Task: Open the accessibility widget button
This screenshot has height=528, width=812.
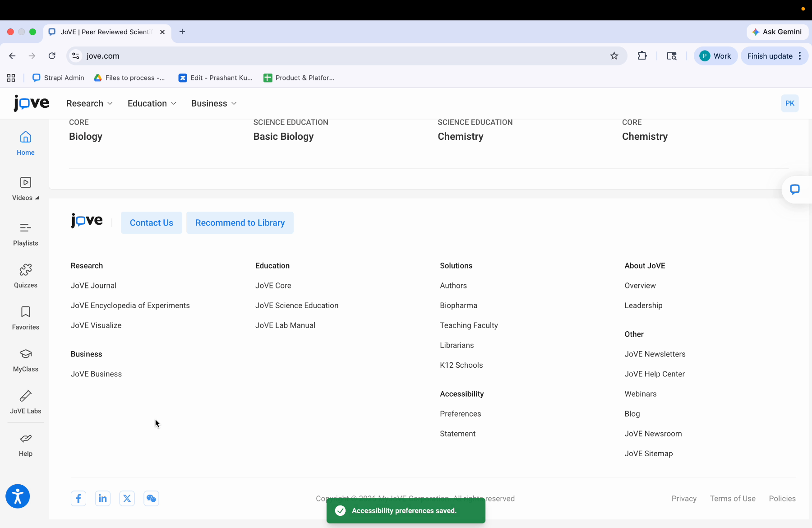Action: coord(18,496)
